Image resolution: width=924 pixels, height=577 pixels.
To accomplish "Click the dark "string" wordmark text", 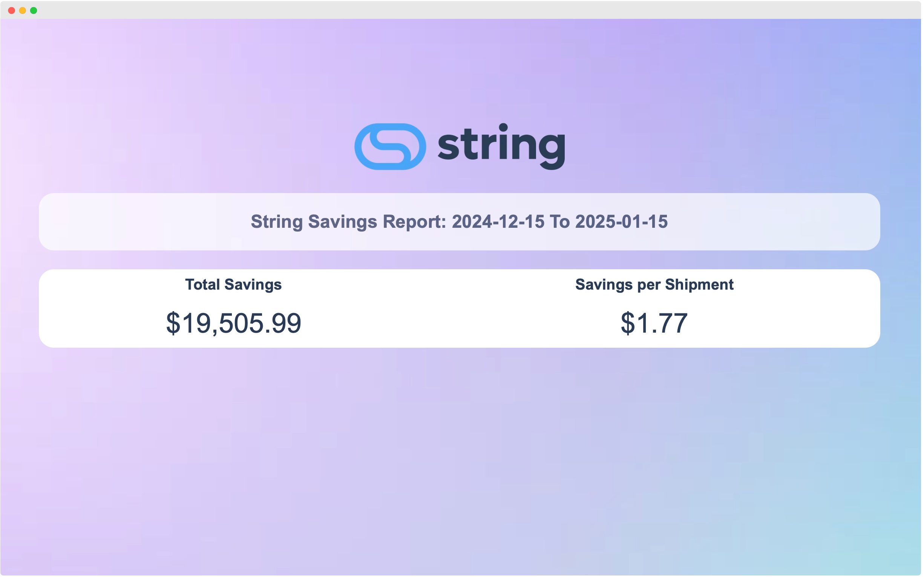I will pyautogui.click(x=502, y=147).
